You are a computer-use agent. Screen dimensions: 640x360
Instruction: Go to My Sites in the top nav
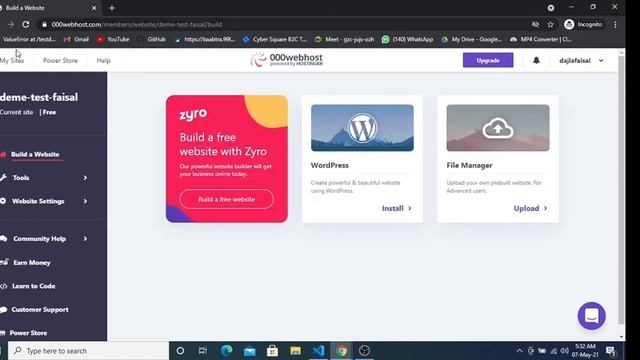(12, 60)
